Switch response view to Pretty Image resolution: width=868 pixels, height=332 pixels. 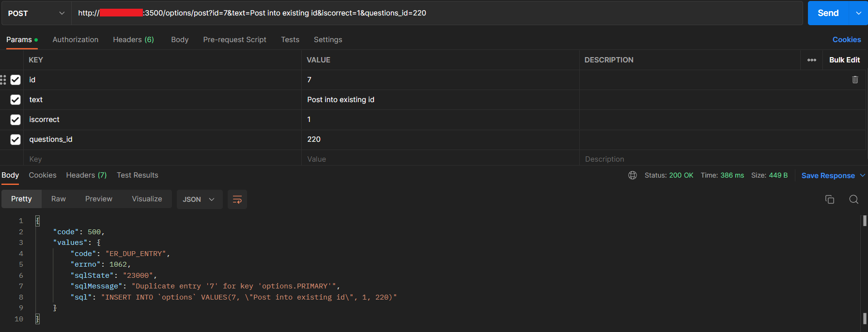tap(21, 199)
